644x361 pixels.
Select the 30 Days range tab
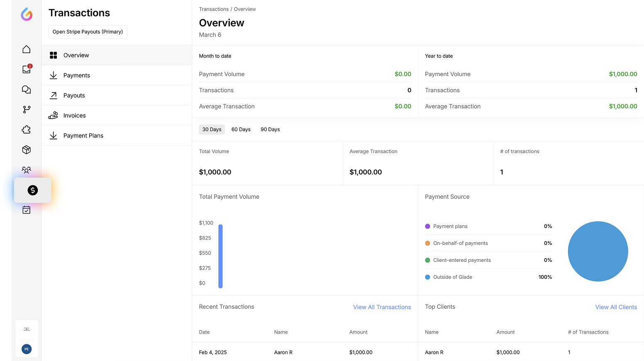tap(212, 129)
